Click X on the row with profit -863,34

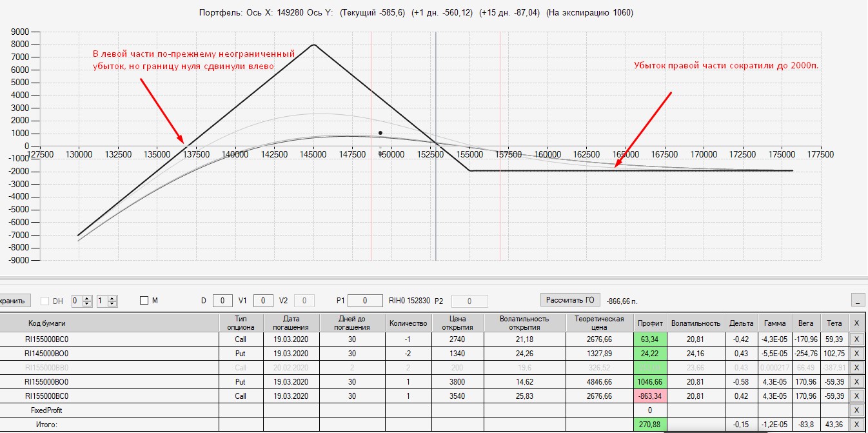[856, 396]
